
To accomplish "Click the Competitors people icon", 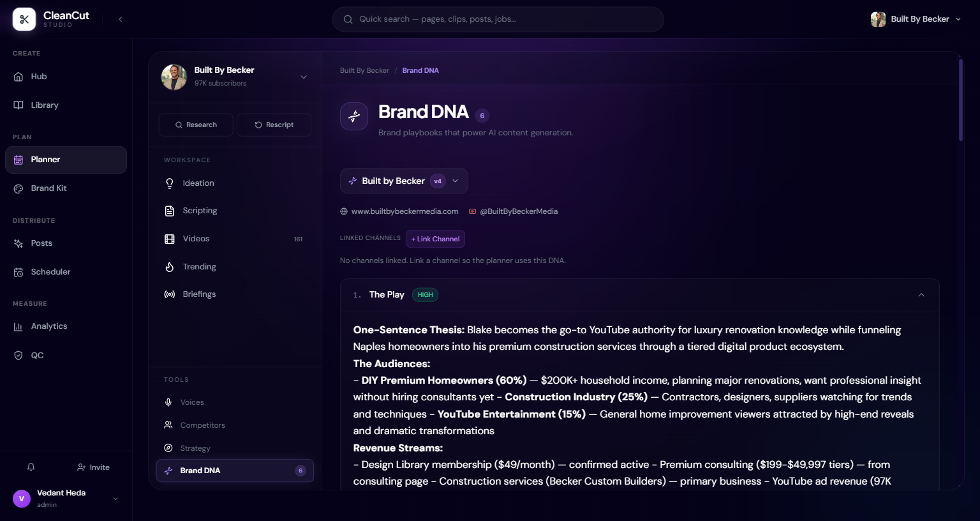I will pos(168,425).
